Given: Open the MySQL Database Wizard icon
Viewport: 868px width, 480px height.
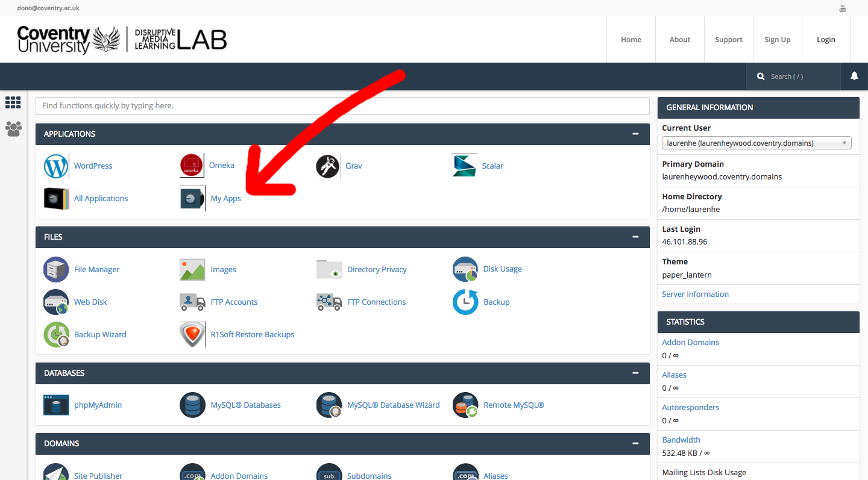Looking at the screenshot, I should pos(329,405).
